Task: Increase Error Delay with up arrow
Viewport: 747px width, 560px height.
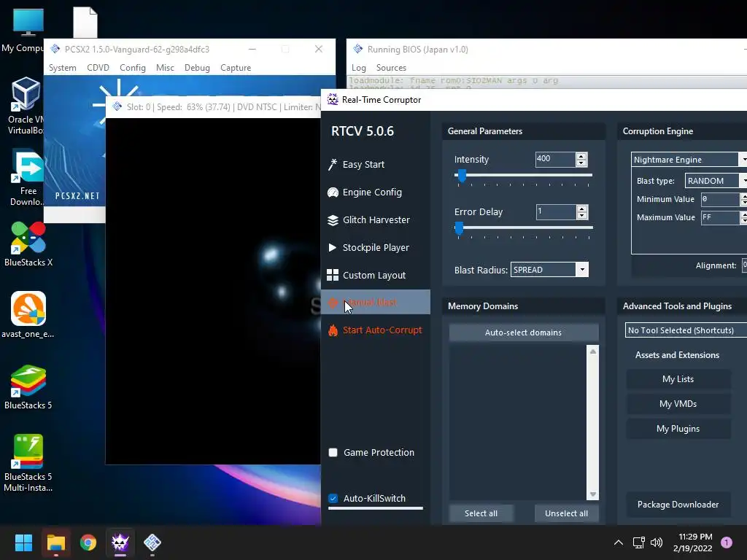Action: [x=581, y=209]
